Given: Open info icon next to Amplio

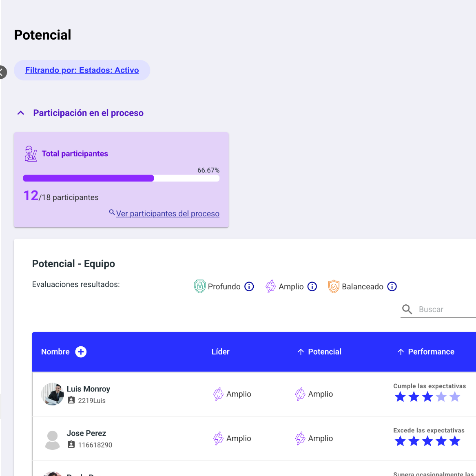Looking at the screenshot, I should [312, 286].
